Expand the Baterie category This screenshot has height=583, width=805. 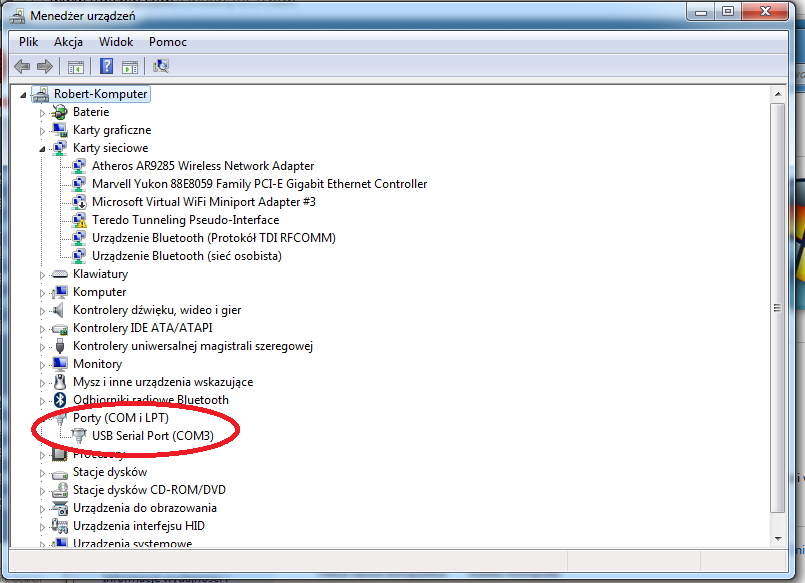click(43, 112)
